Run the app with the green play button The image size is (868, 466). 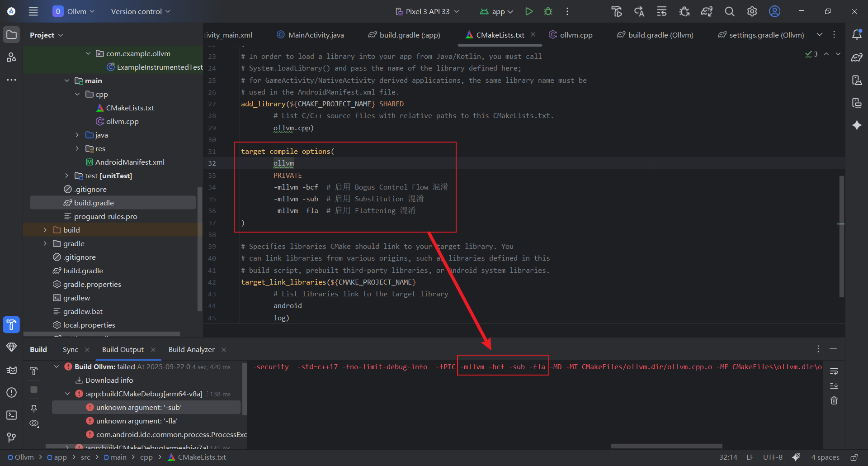click(x=528, y=11)
